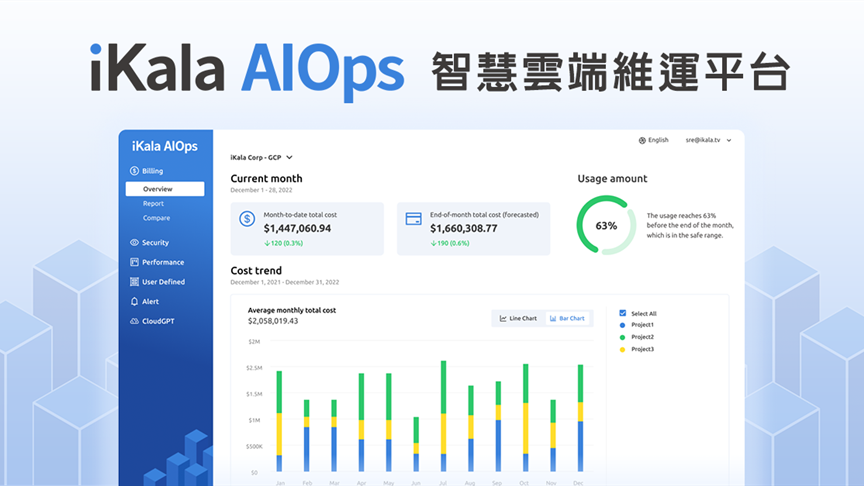Click the Performance panel icon
This screenshot has width=864, height=486.
[x=134, y=262]
